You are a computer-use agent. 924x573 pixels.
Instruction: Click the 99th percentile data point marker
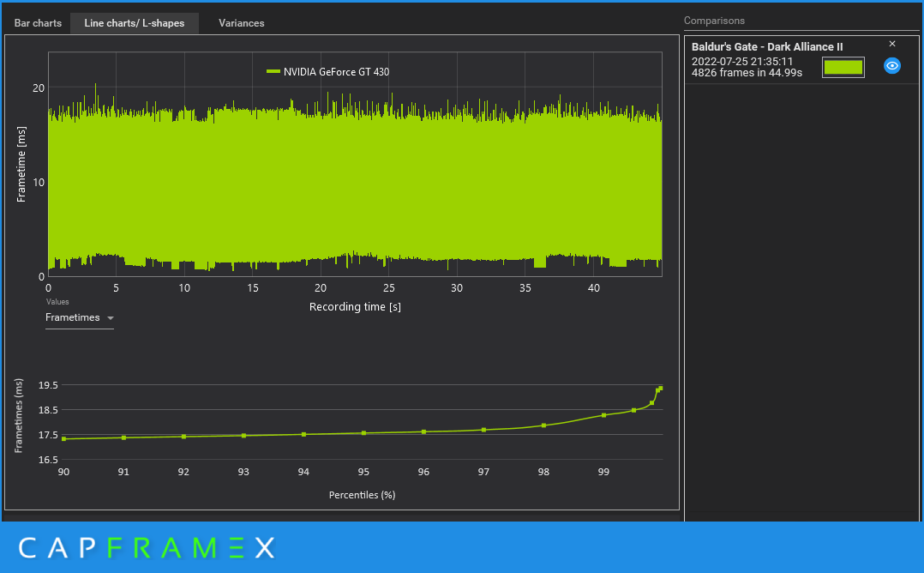(x=603, y=416)
